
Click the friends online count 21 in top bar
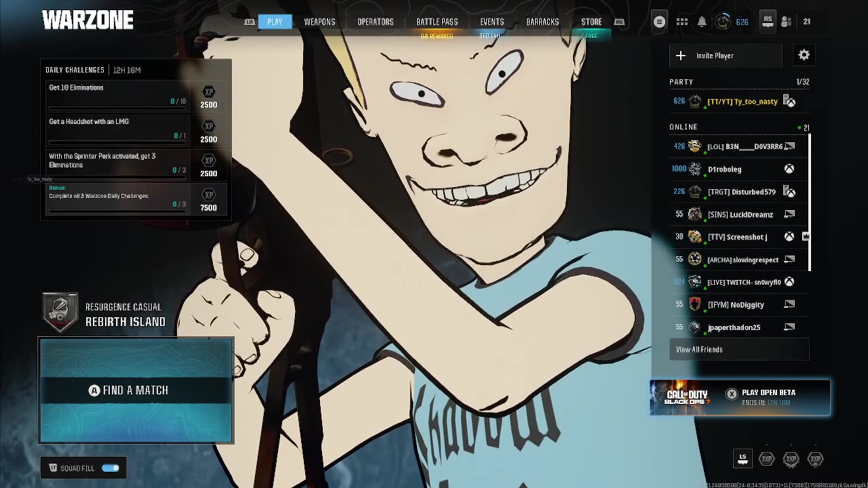[806, 22]
